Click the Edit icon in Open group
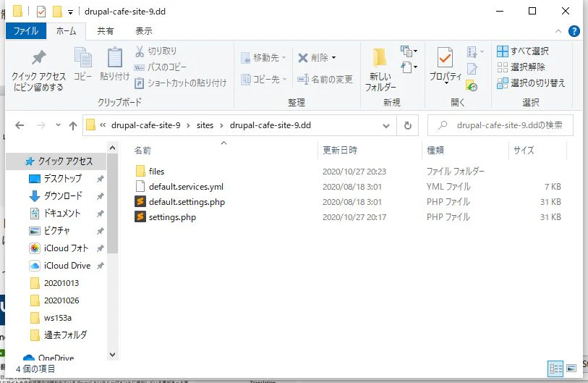The width and height of the screenshot is (588, 383). [472, 69]
